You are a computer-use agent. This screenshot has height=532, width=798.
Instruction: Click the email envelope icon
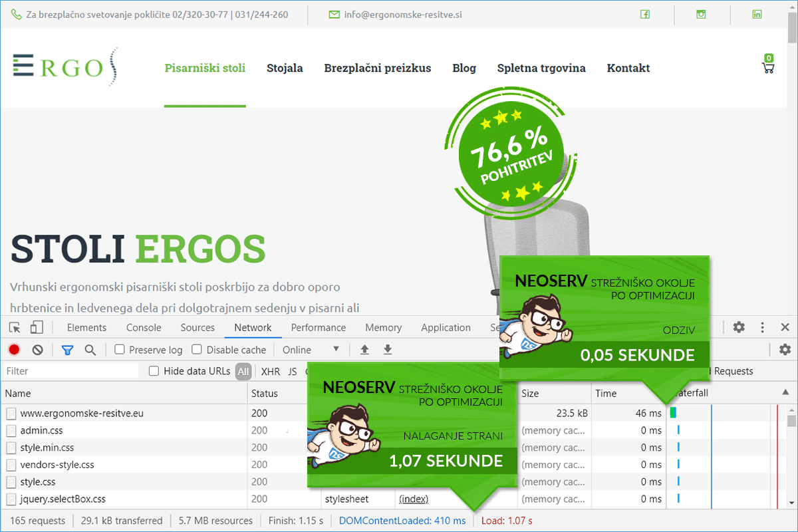[x=334, y=15]
